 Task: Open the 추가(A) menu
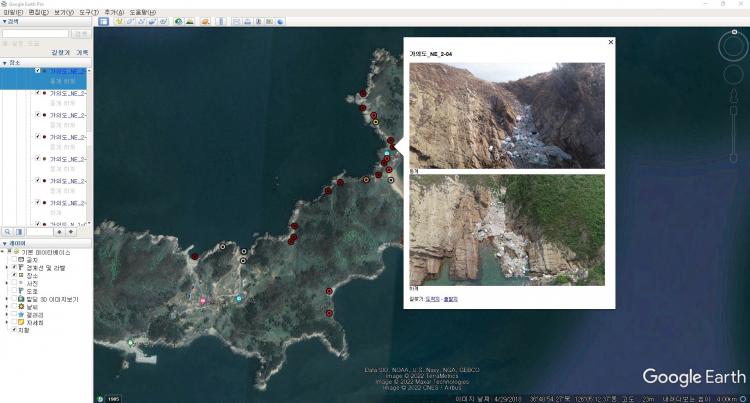coord(114,12)
